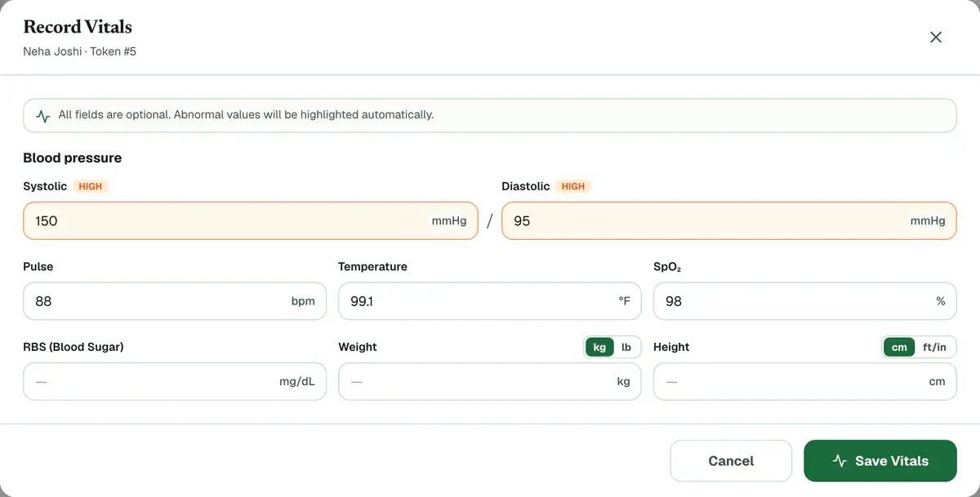980x497 pixels.
Task: Edit the Diastolic value 95
Action: coord(729,221)
